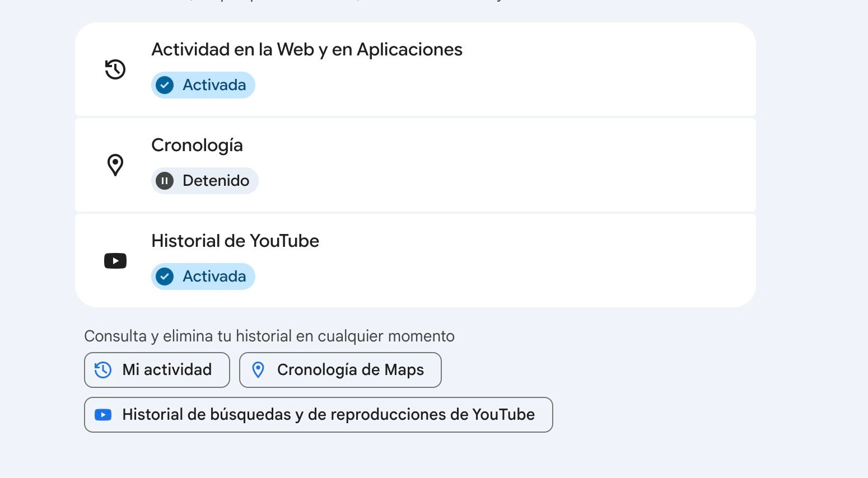
Task: Click the 'Consulta y elimina tu historial' text
Action: coord(269,336)
